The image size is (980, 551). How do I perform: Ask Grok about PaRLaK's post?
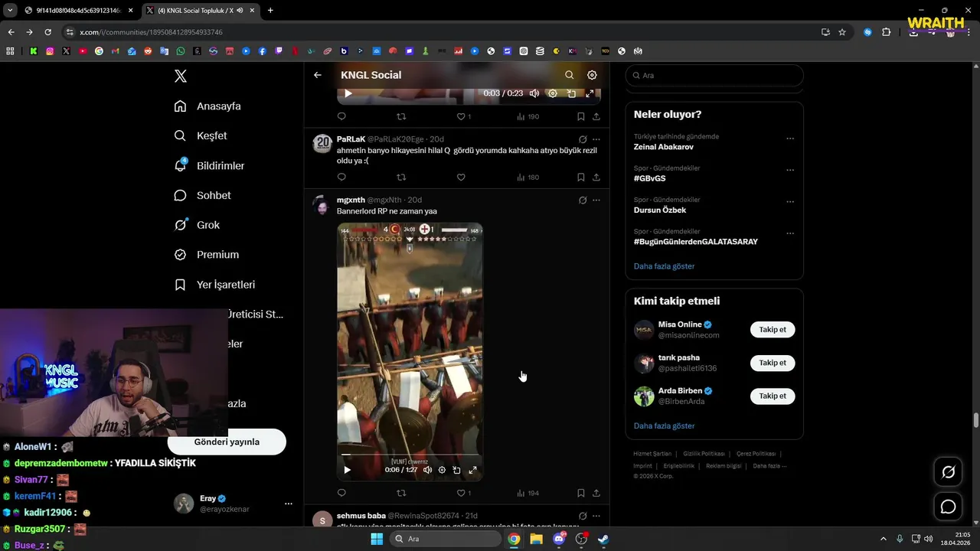click(583, 139)
